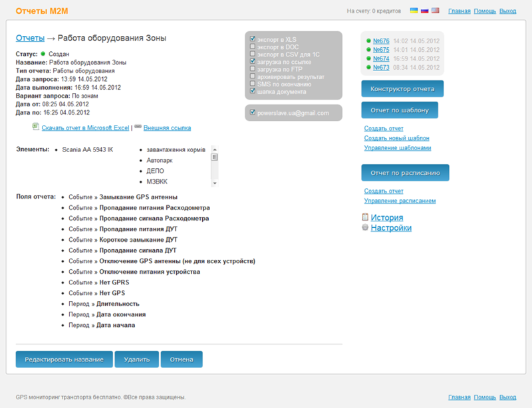This screenshot has width=532, height=408.
Task: Open report №676 link
Action: pyautogui.click(x=381, y=41)
